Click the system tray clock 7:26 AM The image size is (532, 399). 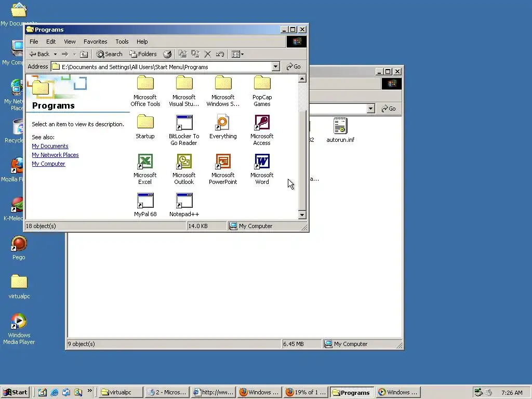click(512, 393)
